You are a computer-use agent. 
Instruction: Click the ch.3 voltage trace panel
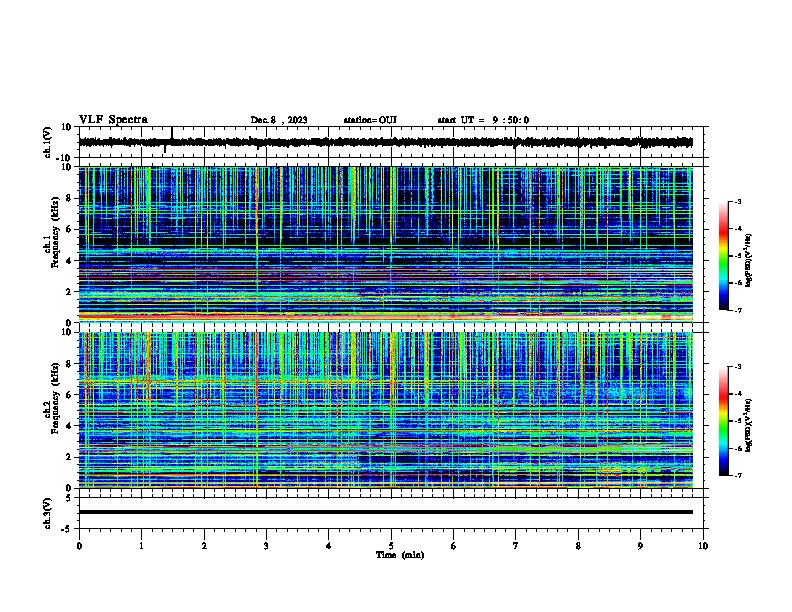point(393,513)
